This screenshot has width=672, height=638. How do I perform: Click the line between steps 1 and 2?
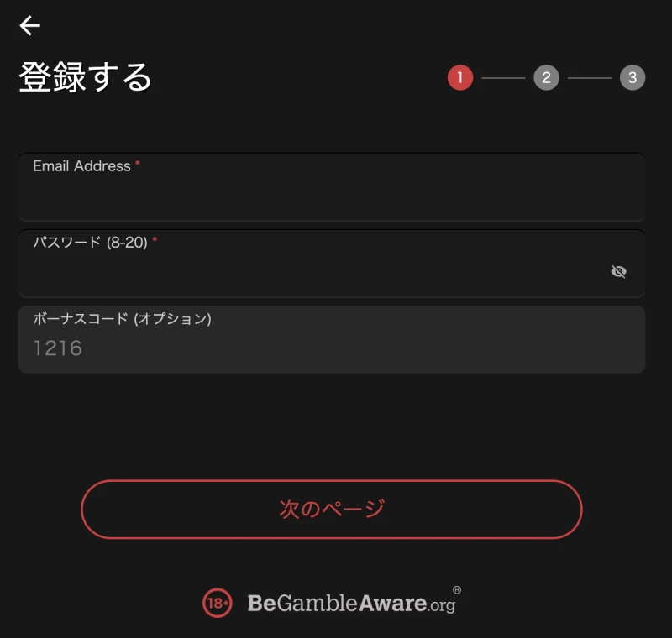(x=503, y=78)
